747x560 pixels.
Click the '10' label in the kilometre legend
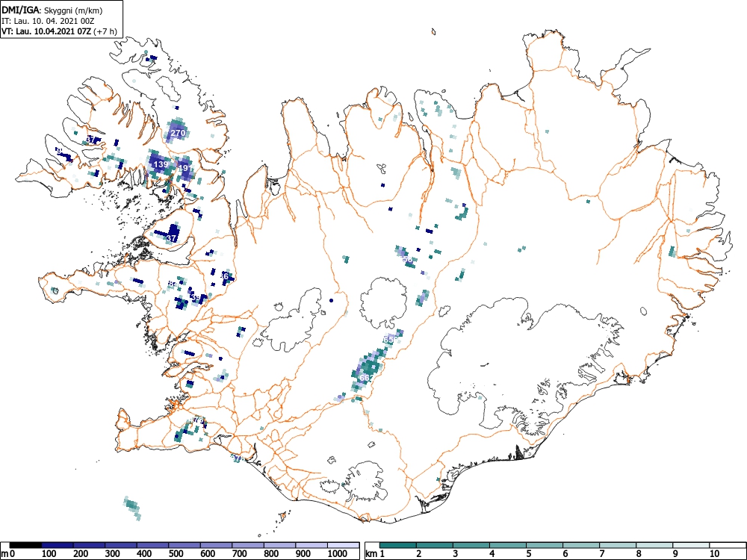[x=713, y=554]
